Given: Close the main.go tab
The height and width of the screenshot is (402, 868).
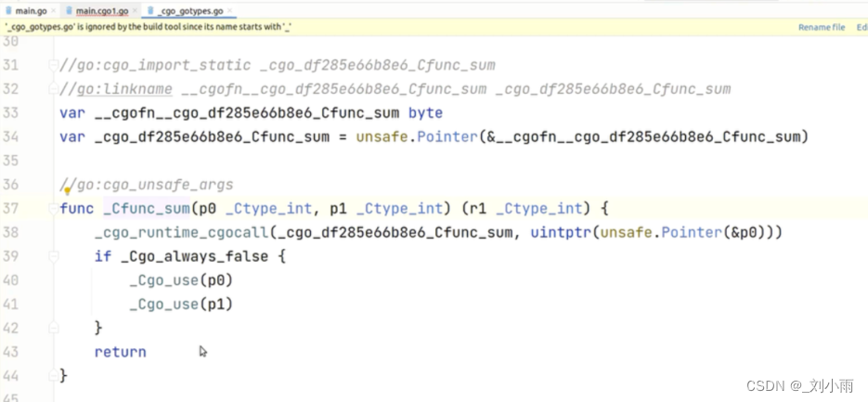Looking at the screenshot, I should (53, 10).
